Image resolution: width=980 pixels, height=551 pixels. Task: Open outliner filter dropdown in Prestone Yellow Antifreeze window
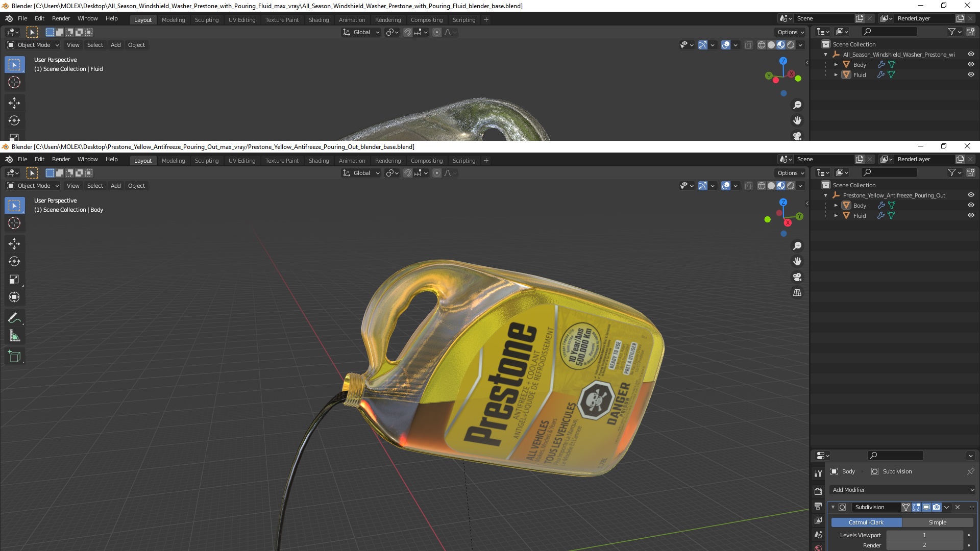954,172
